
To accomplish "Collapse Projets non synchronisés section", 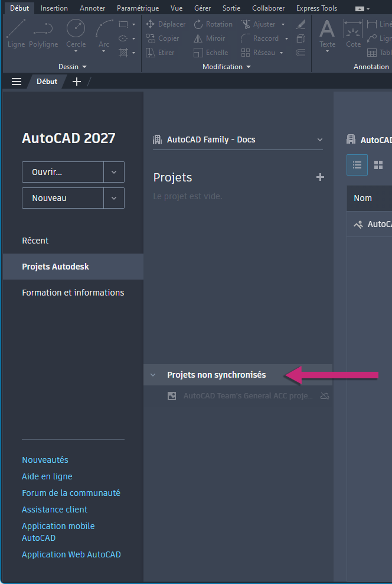I will (153, 375).
